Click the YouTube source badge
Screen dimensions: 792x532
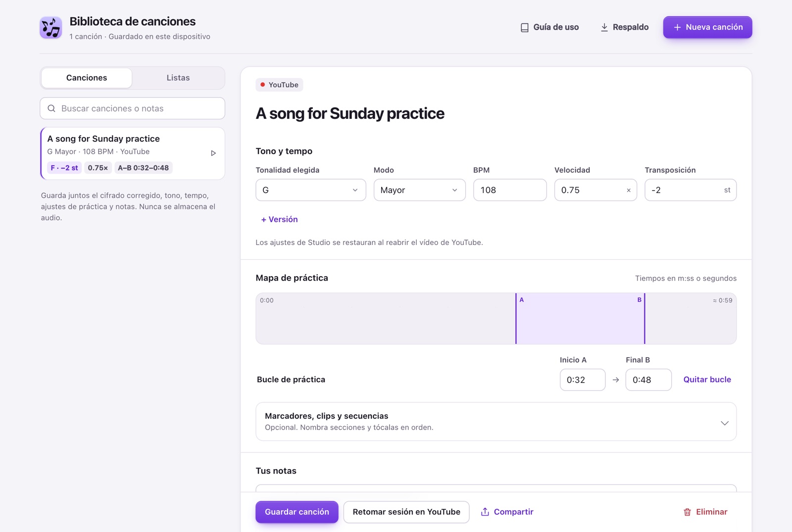[279, 85]
